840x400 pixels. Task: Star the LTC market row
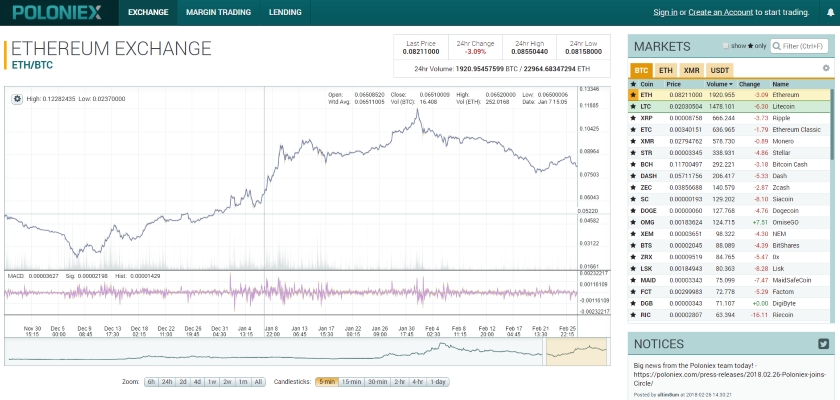click(x=633, y=107)
